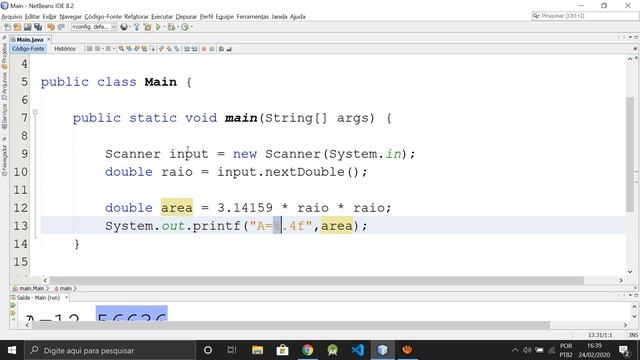Viewport: 640px width, 360px height.
Task: Click the editor scroll down arrow
Action: pos(630,272)
